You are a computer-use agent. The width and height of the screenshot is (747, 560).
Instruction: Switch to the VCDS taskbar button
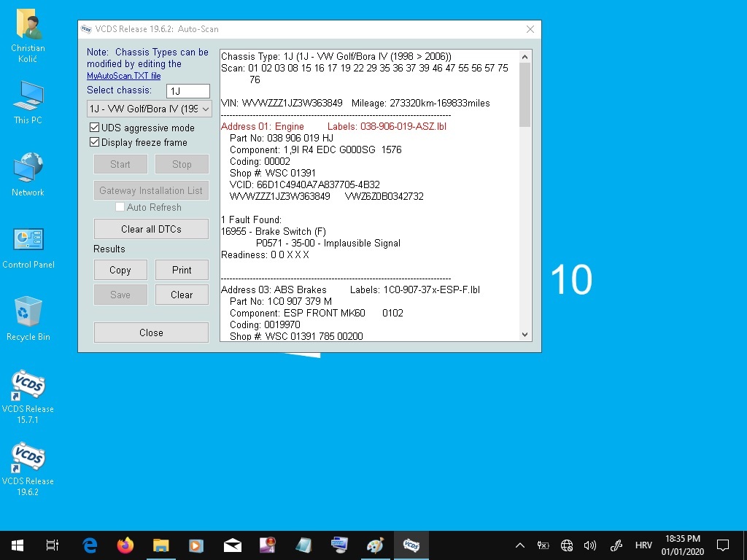(x=411, y=545)
